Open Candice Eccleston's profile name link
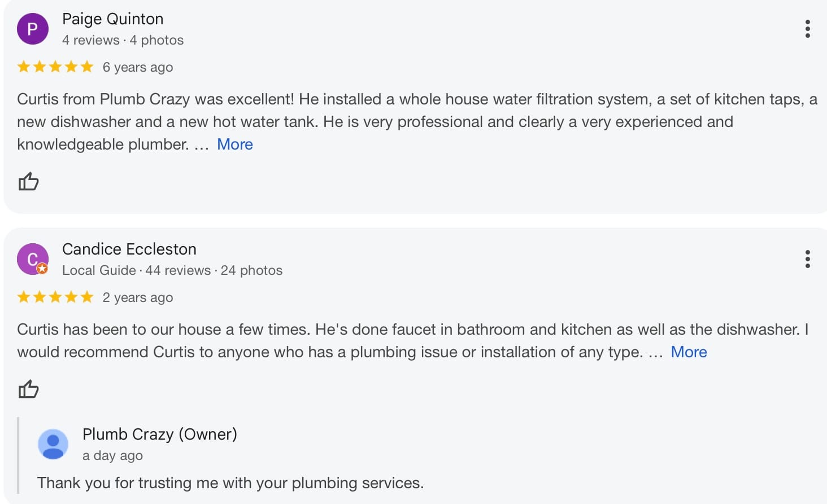 (129, 249)
